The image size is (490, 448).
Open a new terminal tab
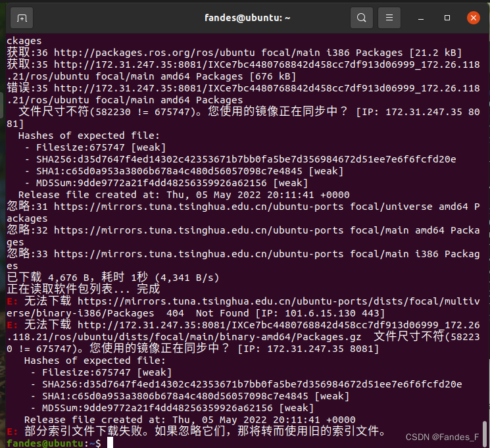(22, 18)
